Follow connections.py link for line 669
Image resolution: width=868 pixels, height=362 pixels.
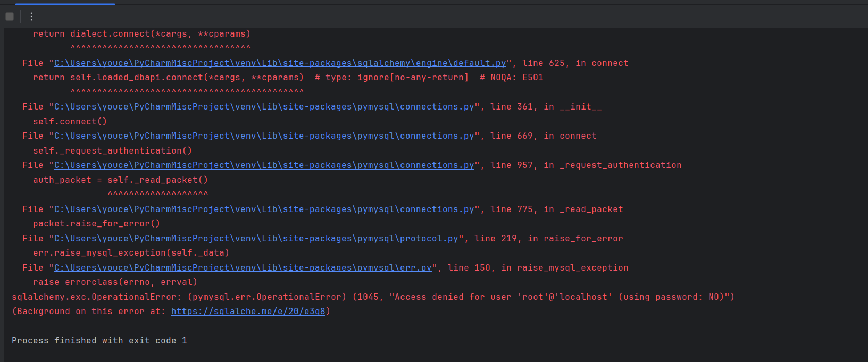tap(264, 136)
